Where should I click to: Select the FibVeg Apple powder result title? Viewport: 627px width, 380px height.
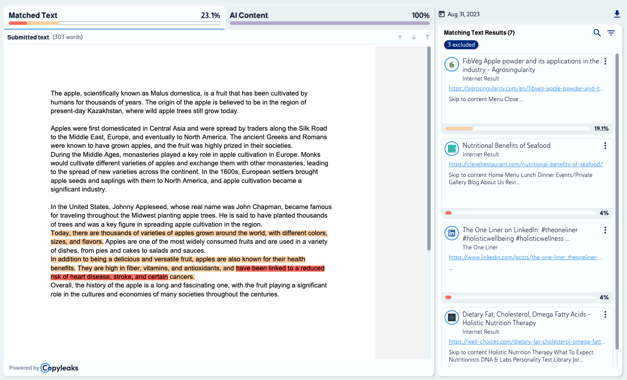click(531, 65)
